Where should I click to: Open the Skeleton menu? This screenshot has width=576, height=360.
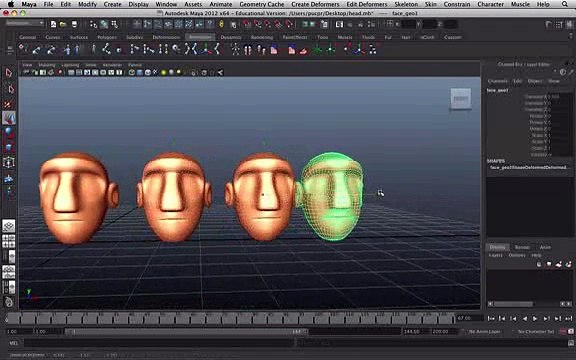pyautogui.click(x=406, y=4)
